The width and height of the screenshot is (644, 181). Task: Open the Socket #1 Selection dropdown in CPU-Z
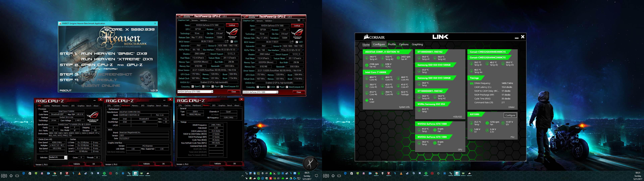(x=58, y=157)
